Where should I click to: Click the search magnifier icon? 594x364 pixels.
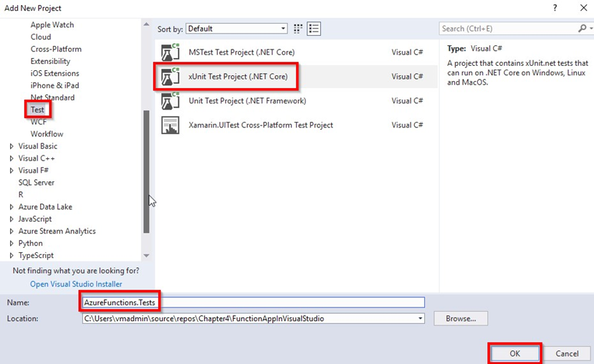coord(581,29)
